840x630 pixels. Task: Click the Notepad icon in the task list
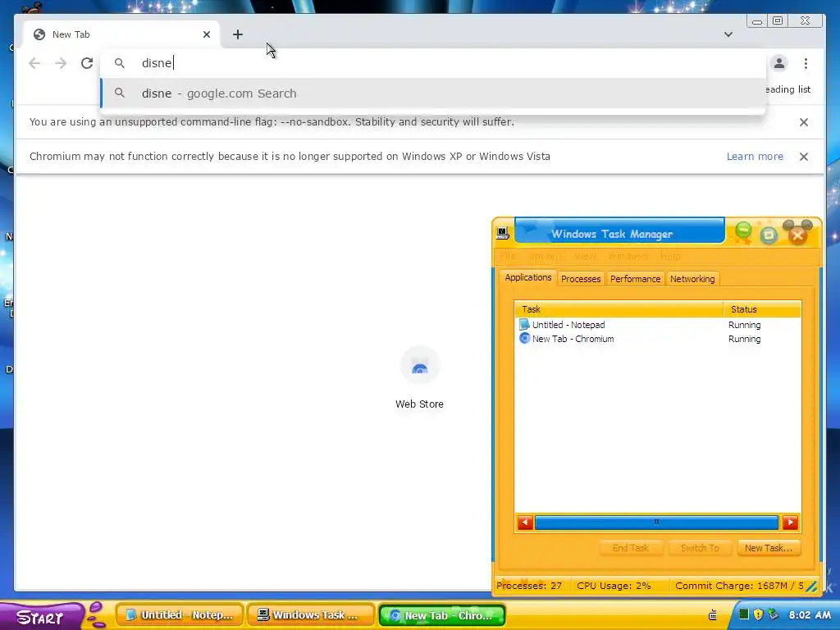(x=524, y=325)
